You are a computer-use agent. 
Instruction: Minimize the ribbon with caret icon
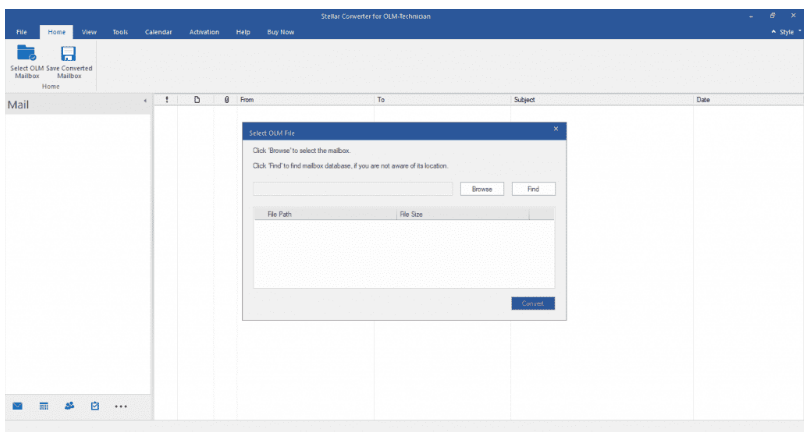[x=774, y=32]
